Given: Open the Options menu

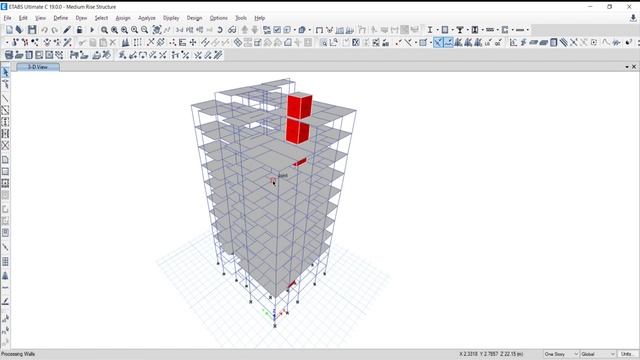Looking at the screenshot, I should (219, 18).
